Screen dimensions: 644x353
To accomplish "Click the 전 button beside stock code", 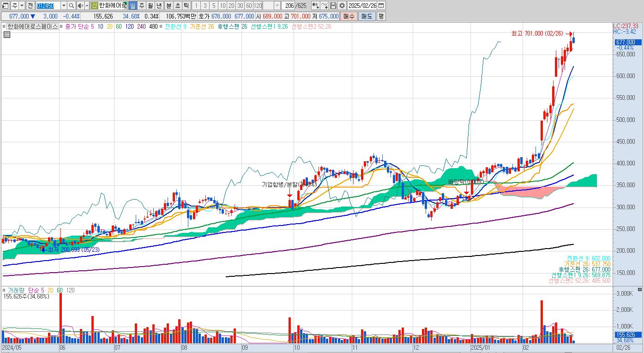I will click(x=30, y=6).
